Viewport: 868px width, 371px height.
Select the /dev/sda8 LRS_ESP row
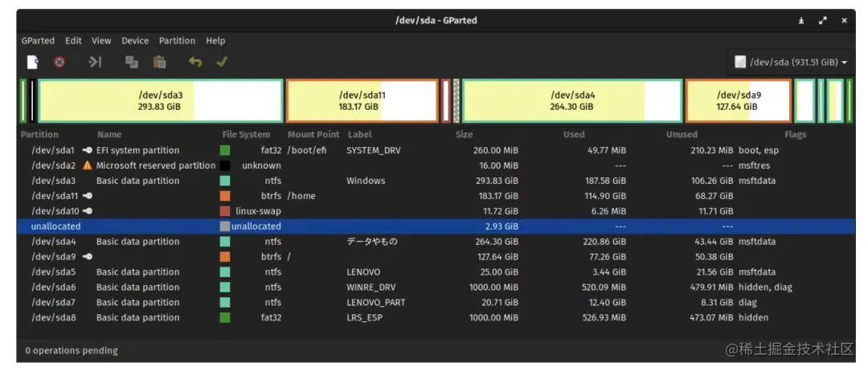point(436,317)
